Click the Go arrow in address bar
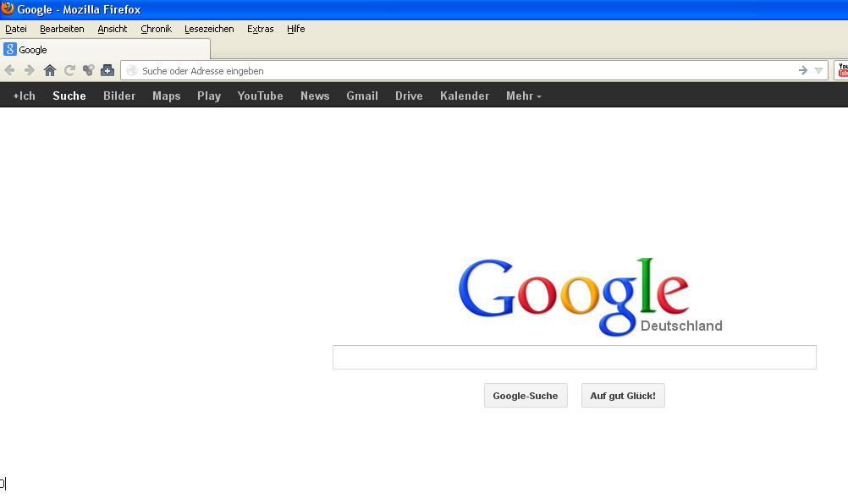This screenshot has height=504, width=848. (802, 70)
